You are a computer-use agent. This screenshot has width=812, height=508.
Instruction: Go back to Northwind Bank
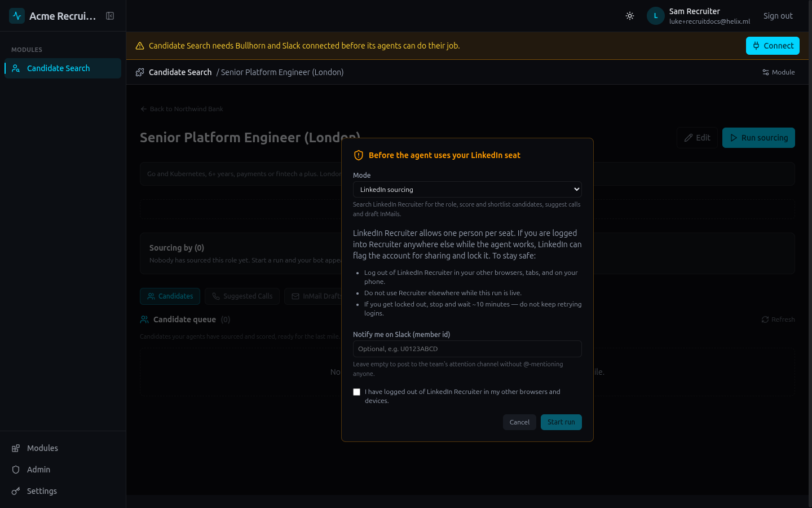pos(182,109)
